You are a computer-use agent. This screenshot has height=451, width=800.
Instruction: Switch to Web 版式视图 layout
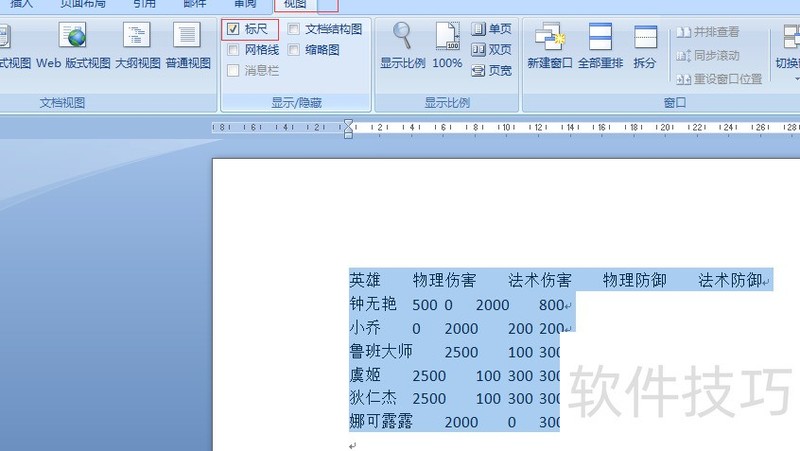pos(73,45)
